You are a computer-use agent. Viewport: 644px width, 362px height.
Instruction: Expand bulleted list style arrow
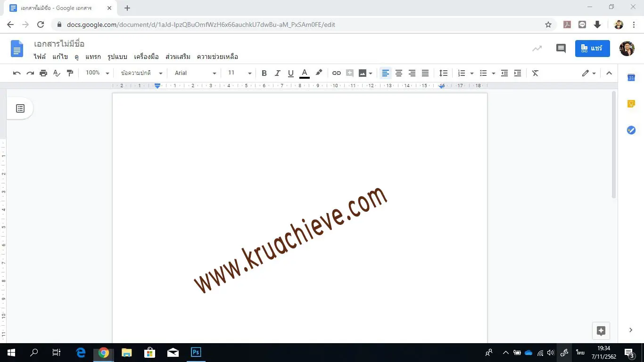coord(494,74)
